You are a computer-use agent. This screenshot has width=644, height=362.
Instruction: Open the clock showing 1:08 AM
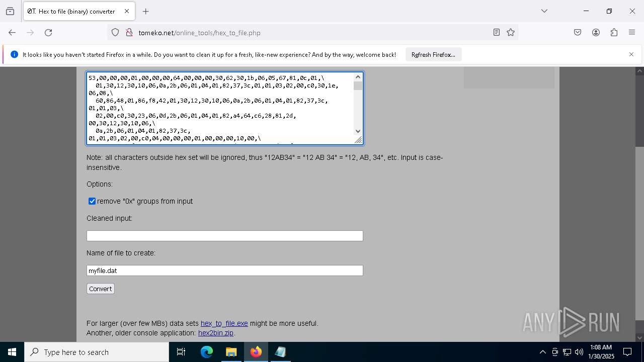pos(601,352)
